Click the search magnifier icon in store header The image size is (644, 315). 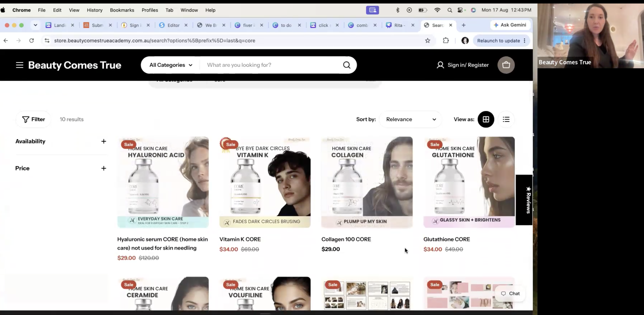pos(346,65)
